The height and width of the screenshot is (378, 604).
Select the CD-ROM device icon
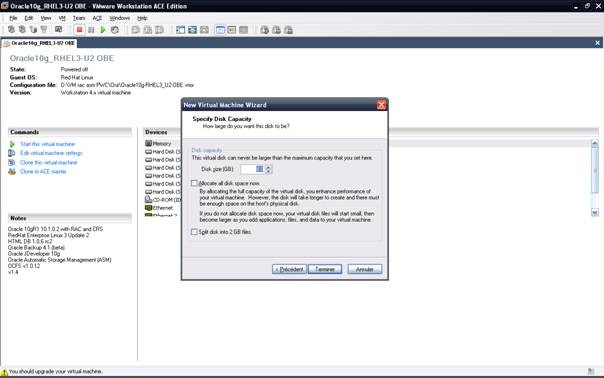[148, 200]
